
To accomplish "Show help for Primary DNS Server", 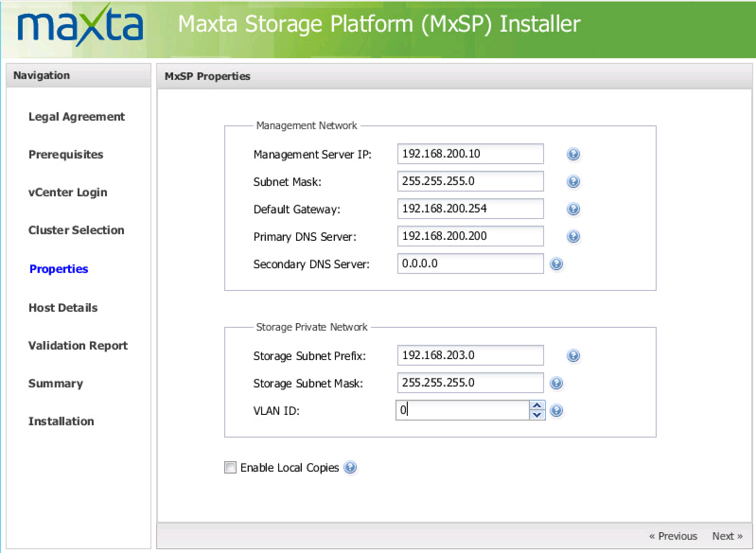I will point(573,237).
